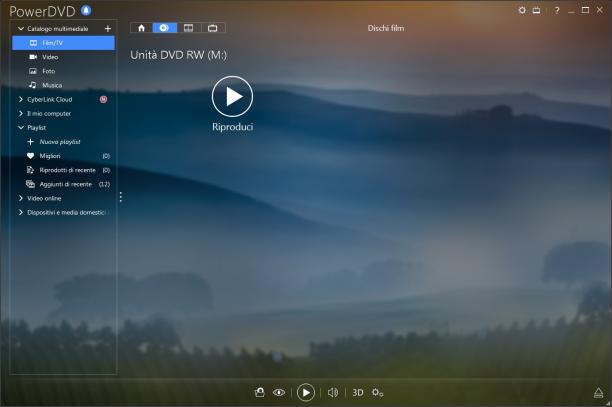Click the large Riproduci play button

click(x=232, y=96)
